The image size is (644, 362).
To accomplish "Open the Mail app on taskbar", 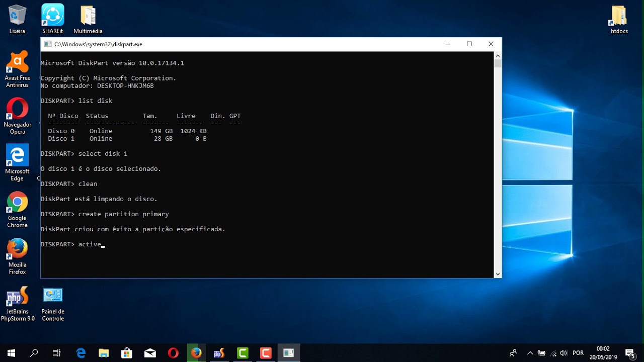I will click(150, 353).
